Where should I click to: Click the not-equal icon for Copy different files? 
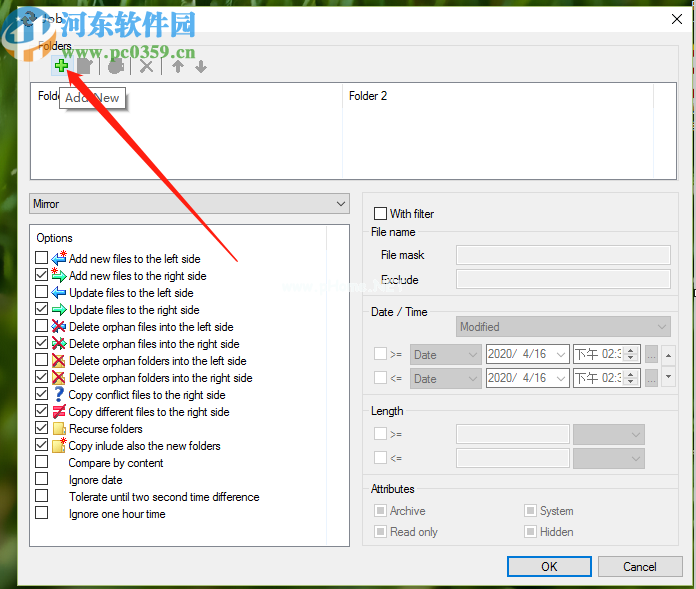coord(58,412)
